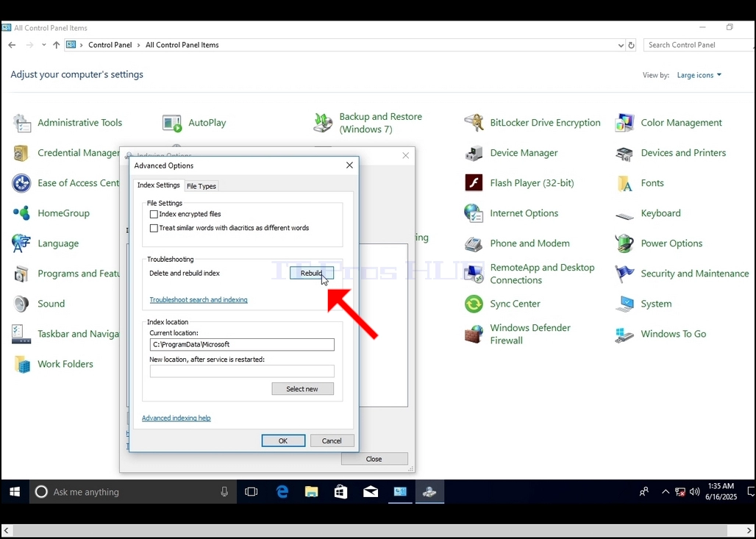This screenshot has width=756, height=539.
Task: Open Devices and Printers icon
Action: (625, 153)
